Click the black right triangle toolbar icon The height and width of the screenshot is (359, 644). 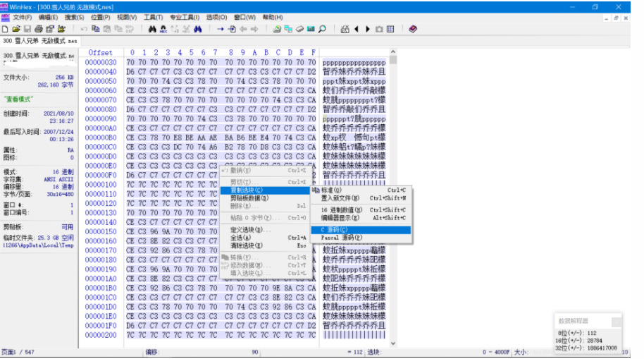pyautogui.click(x=368, y=29)
